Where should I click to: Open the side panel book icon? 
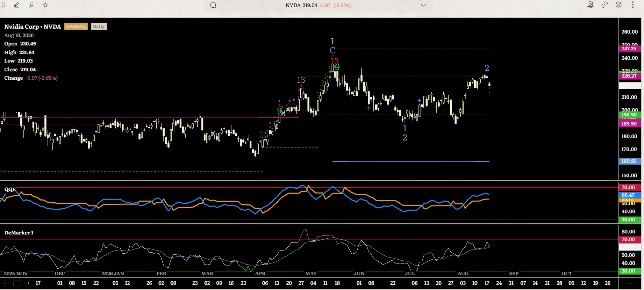[2, 5]
